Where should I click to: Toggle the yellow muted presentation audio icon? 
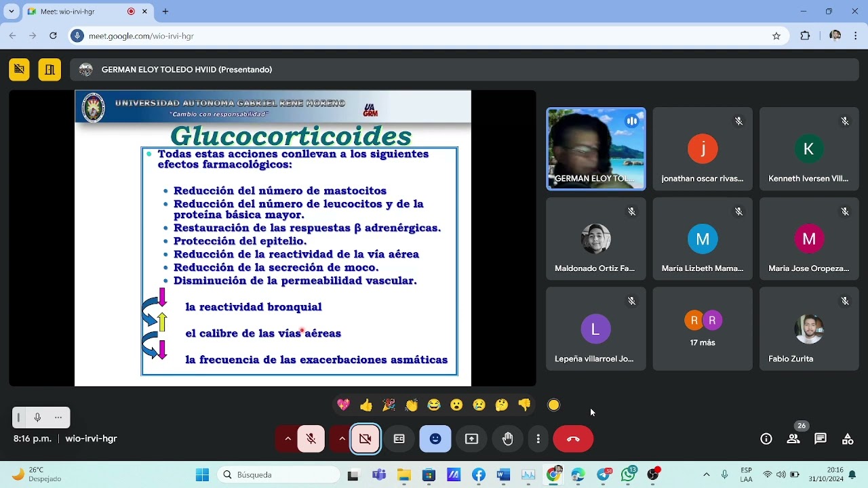point(19,69)
